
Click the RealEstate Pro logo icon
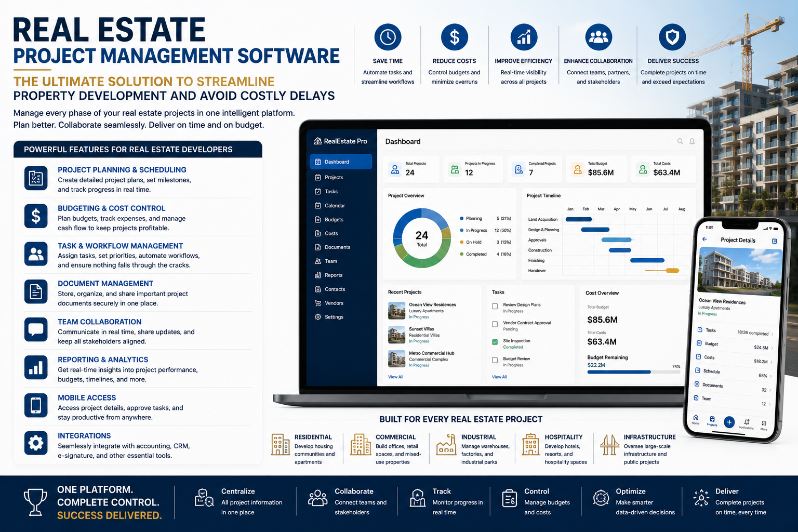click(x=318, y=141)
